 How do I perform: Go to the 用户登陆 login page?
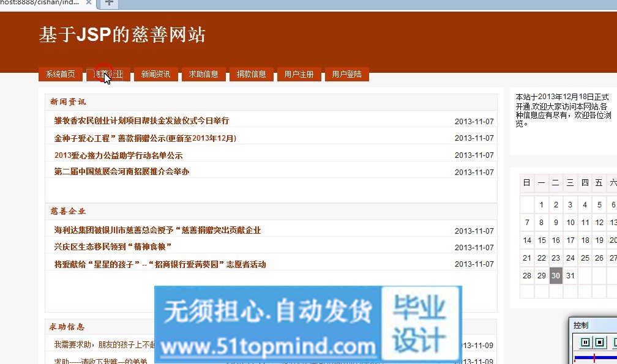pos(347,74)
